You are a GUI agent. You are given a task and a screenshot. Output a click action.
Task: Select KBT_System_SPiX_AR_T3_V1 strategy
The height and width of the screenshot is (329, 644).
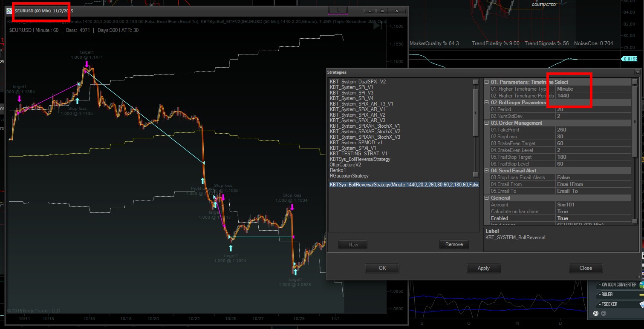pyautogui.click(x=361, y=104)
